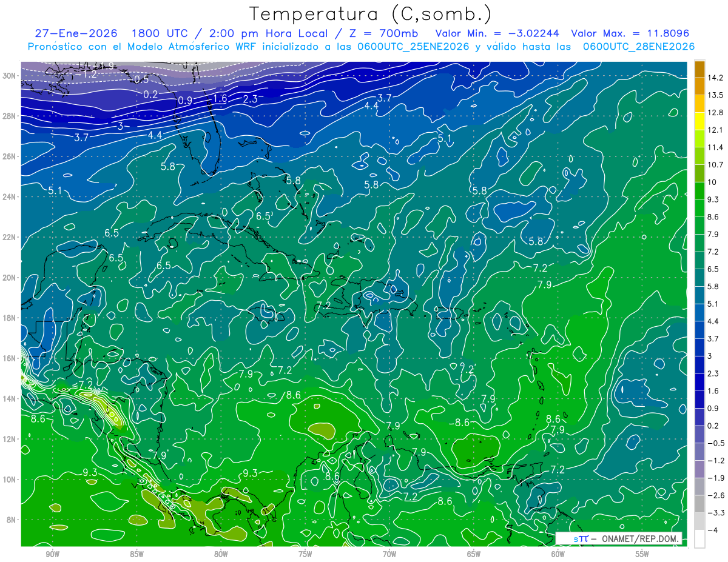
Task: Click the yellow colorbar swatch between 12.1 and 12.8
Action: point(699,121)
